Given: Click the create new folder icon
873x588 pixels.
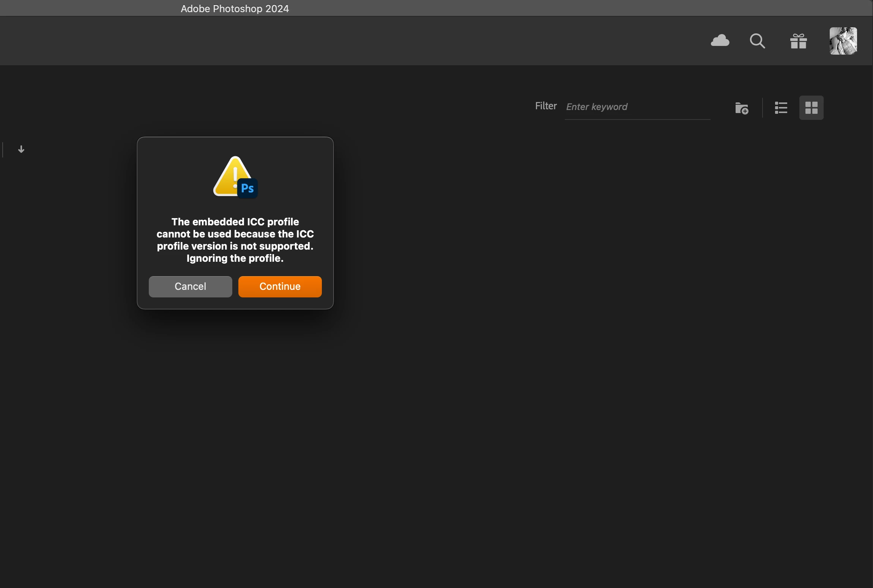Looking at the screenshot, I should pos(741,108).
